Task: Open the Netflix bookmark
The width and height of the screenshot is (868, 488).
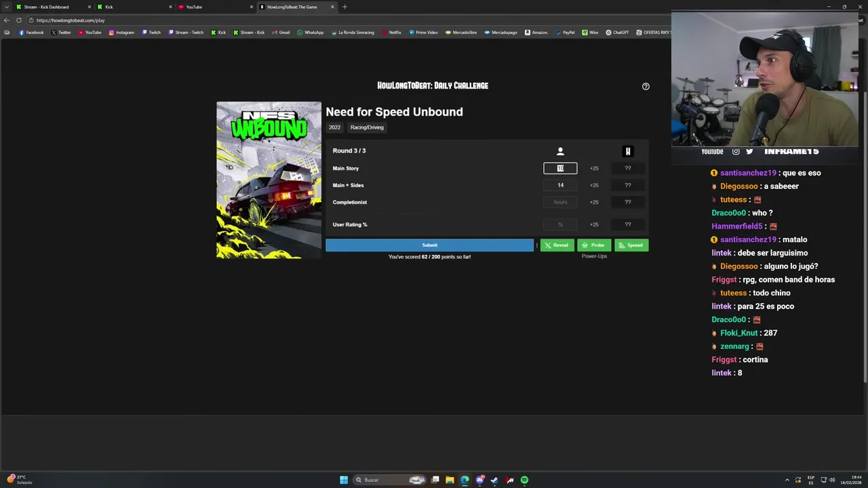Action: (391, 33)
